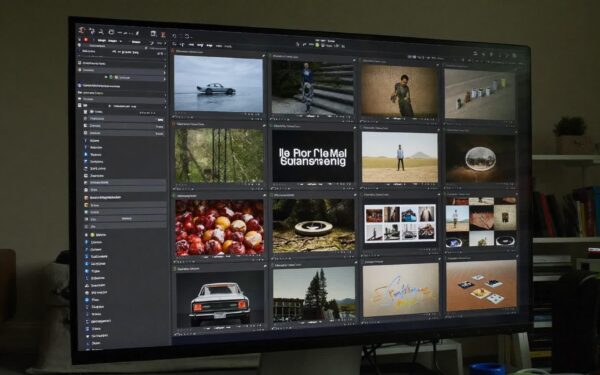Select the round disc on forest floor photo
This screenshot has height=375, width=600.
point(314,226)
